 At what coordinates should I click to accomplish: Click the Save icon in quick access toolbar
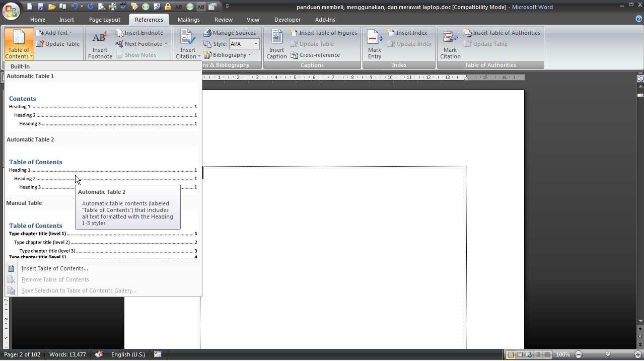click(x=41, y=7)
